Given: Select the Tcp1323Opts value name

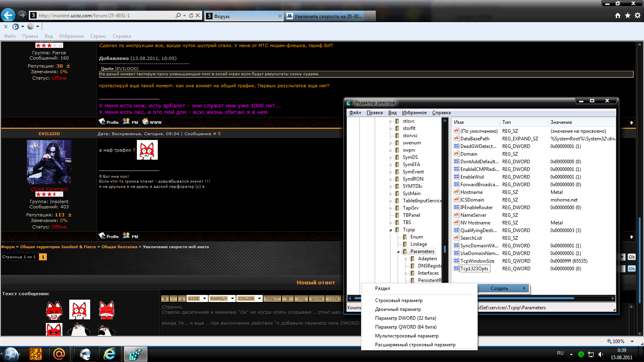Looking at the screenshot, I should (x=475, y=268).
